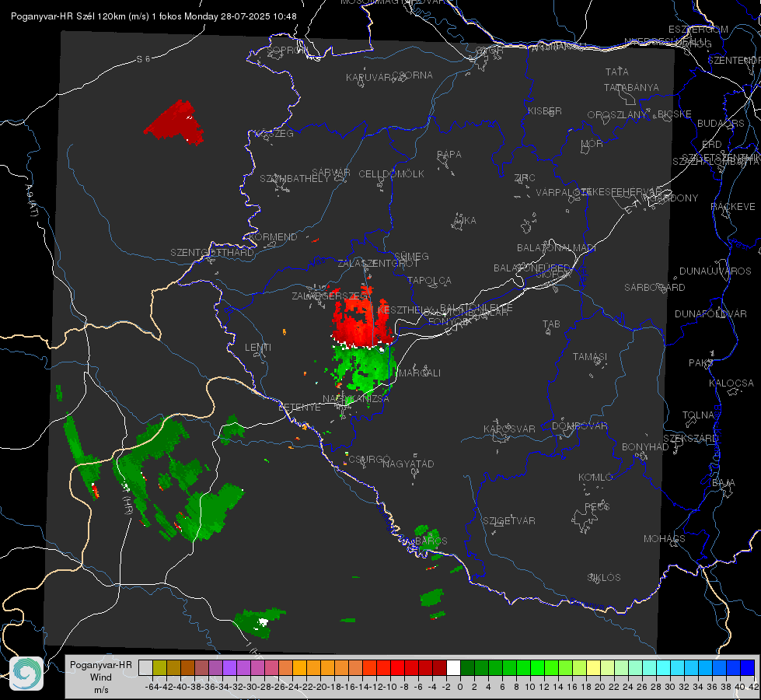This screenshot has height=700, width=761.
Task: Click the BICSKE label
Action: click(675, 114)
